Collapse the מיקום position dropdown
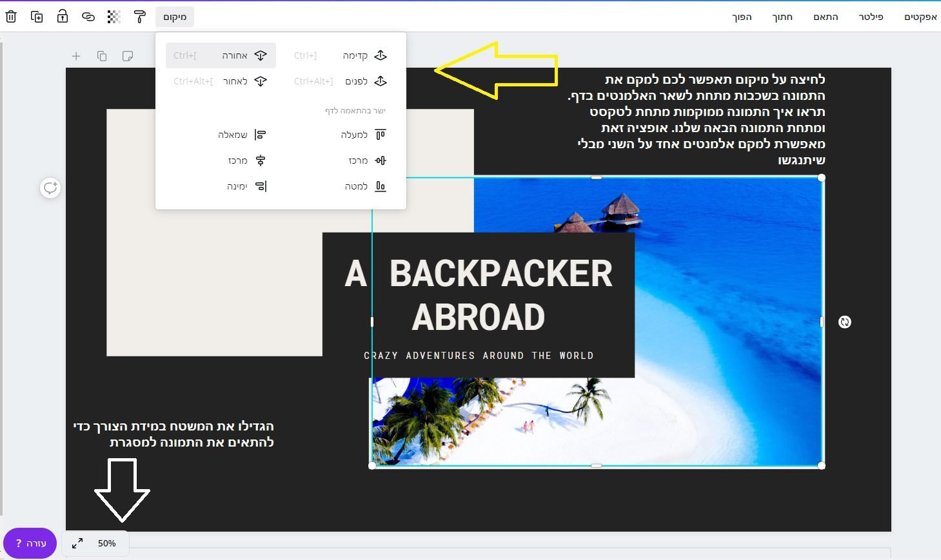Screen dimensions: 941x560 coord(174,17)
